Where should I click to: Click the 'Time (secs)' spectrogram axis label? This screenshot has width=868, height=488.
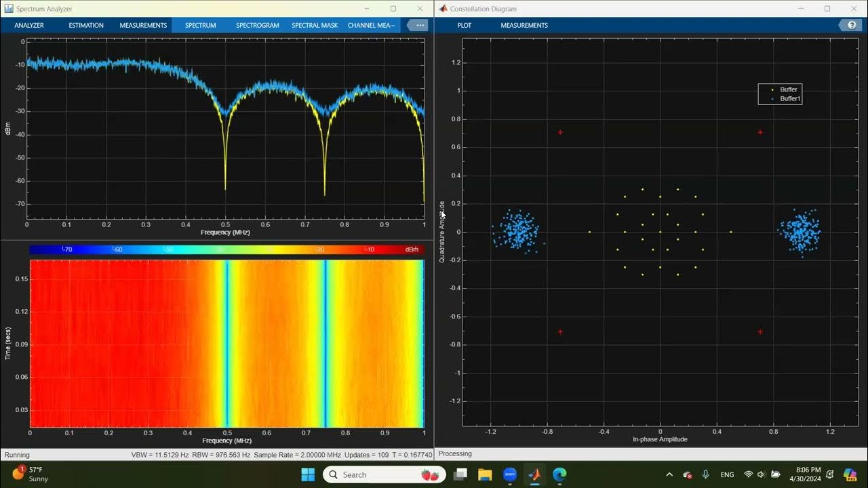tap(8, 342)
